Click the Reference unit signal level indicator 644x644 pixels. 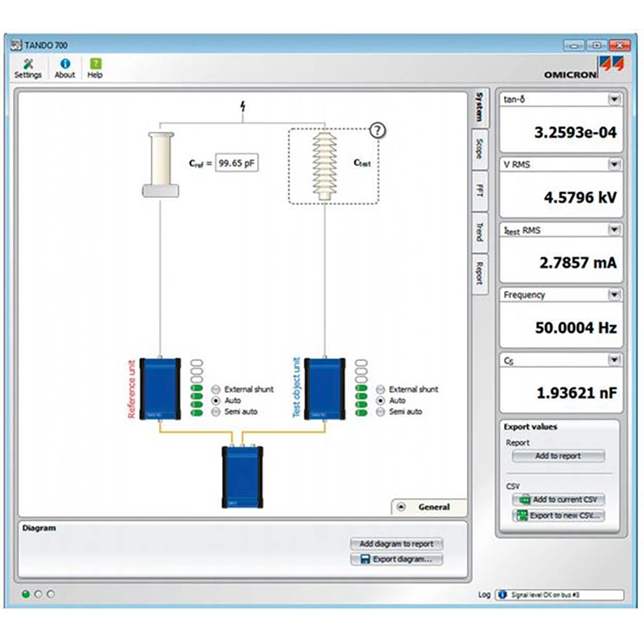point(196,389)
